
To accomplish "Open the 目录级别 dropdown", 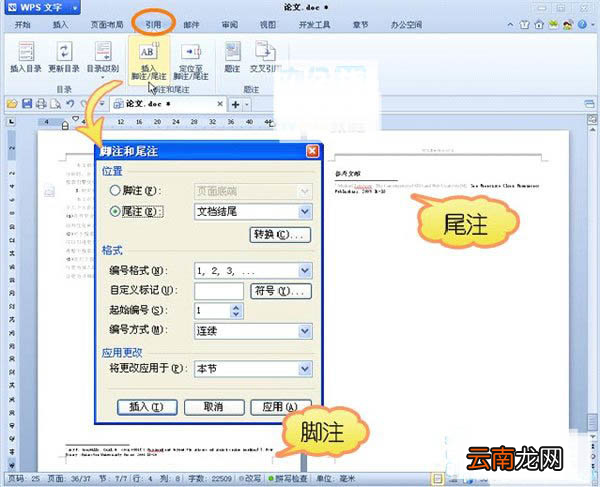I will tap(103, 60).
